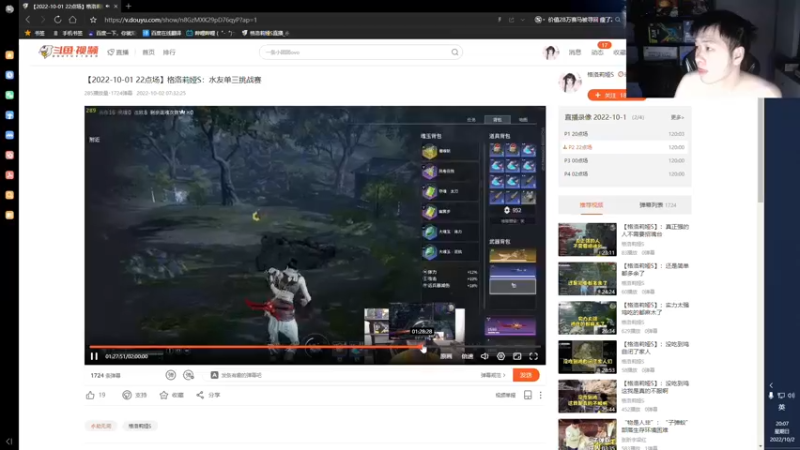This screenshot has width=800, height=450.
Task: Click the green icon in left sidebar
Action: coord(9,95)
